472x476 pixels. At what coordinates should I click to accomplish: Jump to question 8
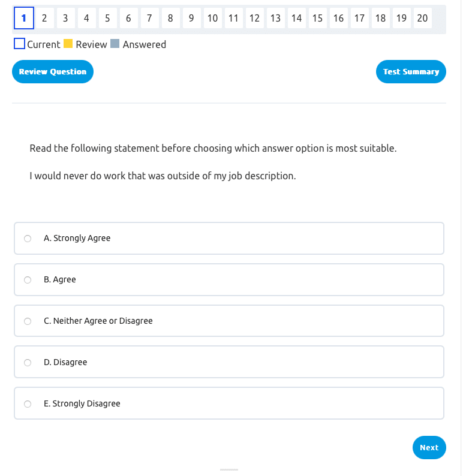pyautogui.click(x=170, y=18)
